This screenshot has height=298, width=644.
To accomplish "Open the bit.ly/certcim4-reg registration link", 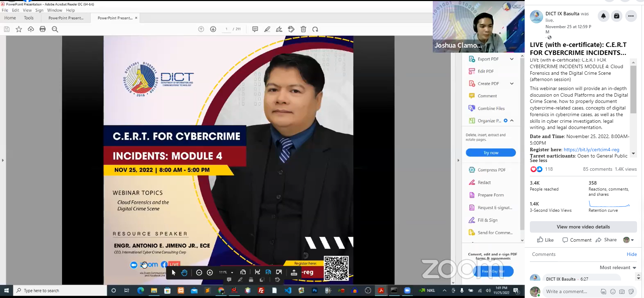I will (x=591, y=150).
